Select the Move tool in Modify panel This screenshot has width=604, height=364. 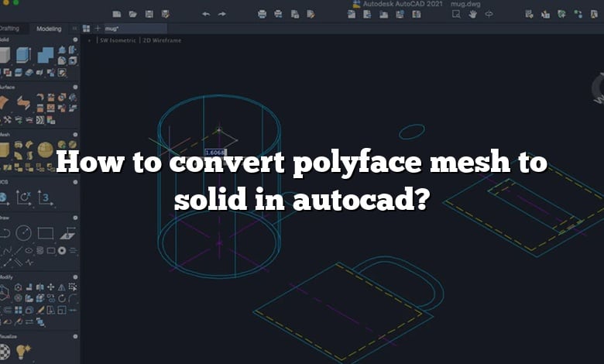click(x=50, y=287)
